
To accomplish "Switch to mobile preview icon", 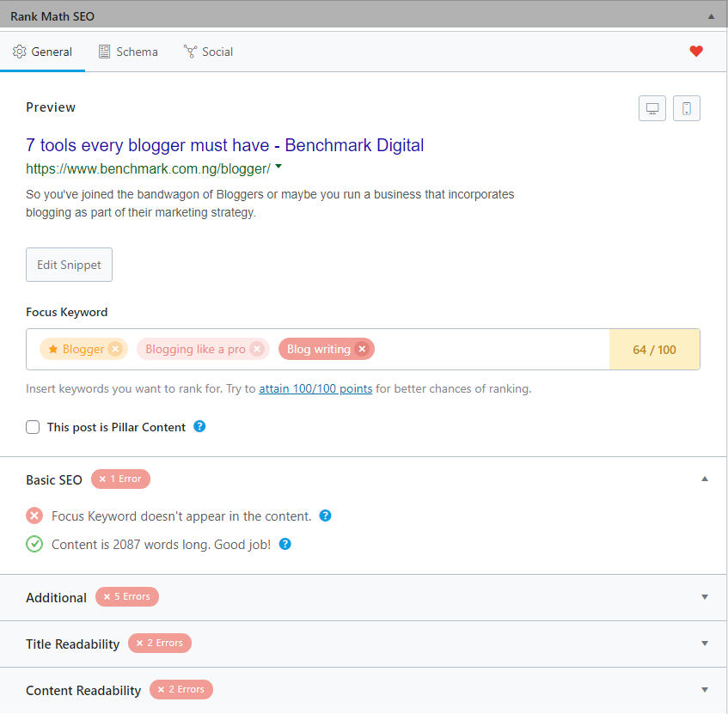I will pyautogui.click(x=687, y=108).
